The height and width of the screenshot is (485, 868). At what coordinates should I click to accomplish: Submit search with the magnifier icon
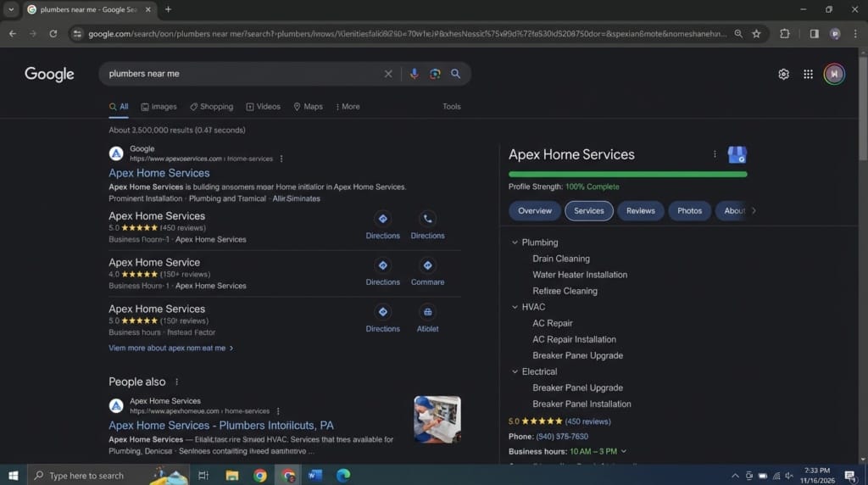[x=455, y=74]
